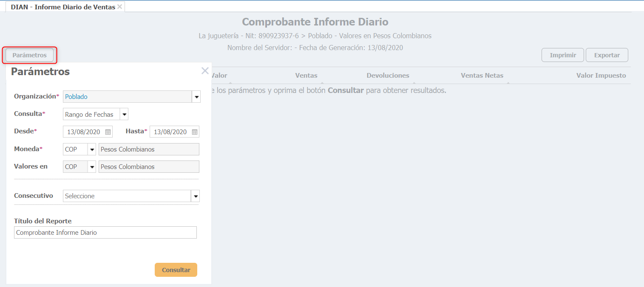Open the Moneda currency dropdown
This screenshot has height=287, width=644.
(92, 149)
